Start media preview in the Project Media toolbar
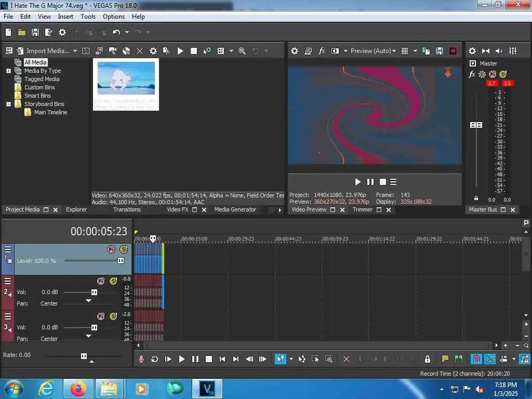This screenshot has width=532, height=399. (180, 51)
